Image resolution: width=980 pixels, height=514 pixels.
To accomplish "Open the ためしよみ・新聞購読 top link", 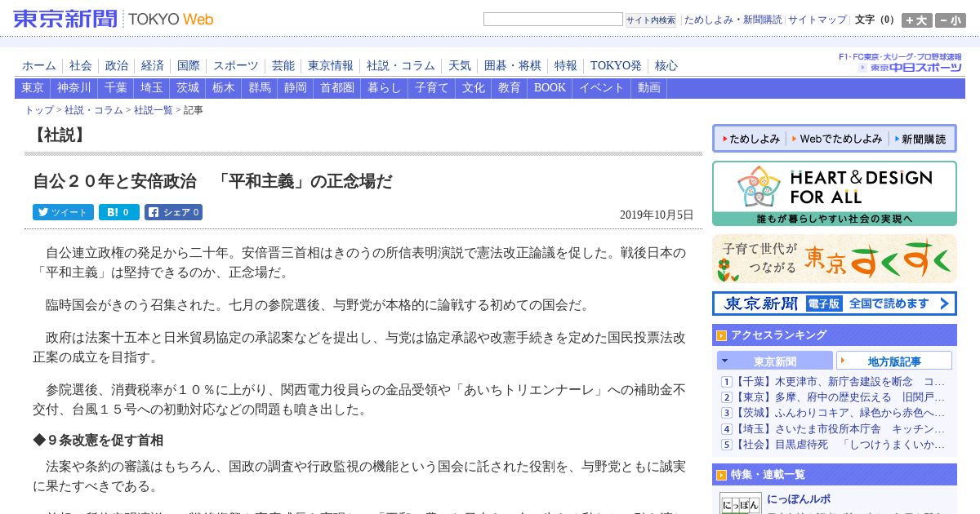I will tap(733, 20).
